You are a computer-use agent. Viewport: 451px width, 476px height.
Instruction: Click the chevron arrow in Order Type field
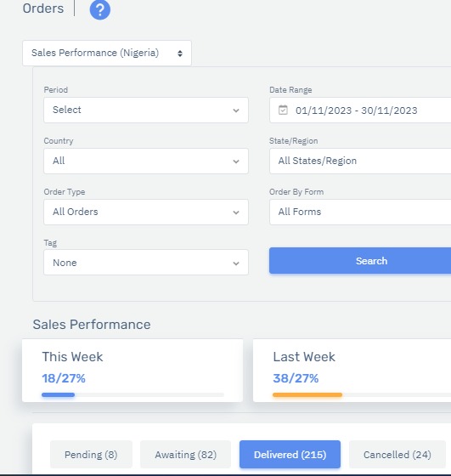236,212
